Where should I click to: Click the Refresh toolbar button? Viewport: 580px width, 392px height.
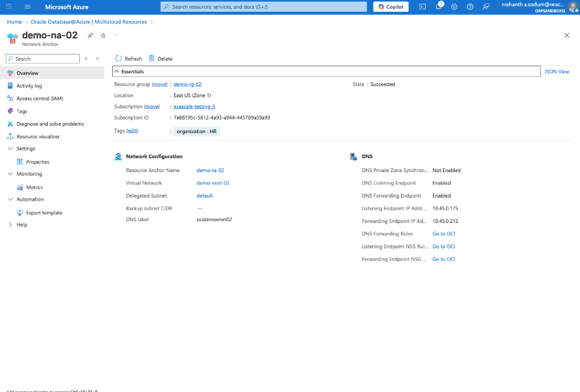(128, 59)
